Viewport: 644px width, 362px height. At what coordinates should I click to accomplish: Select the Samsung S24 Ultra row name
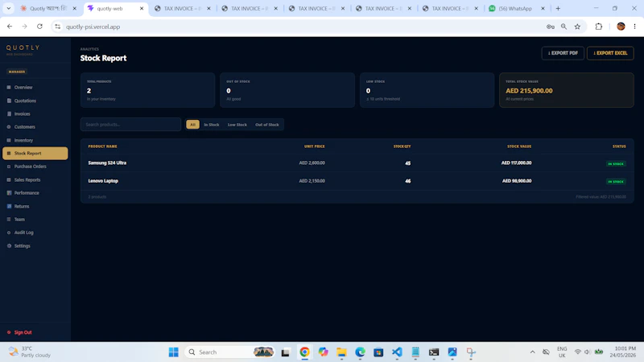coord(107,163)
